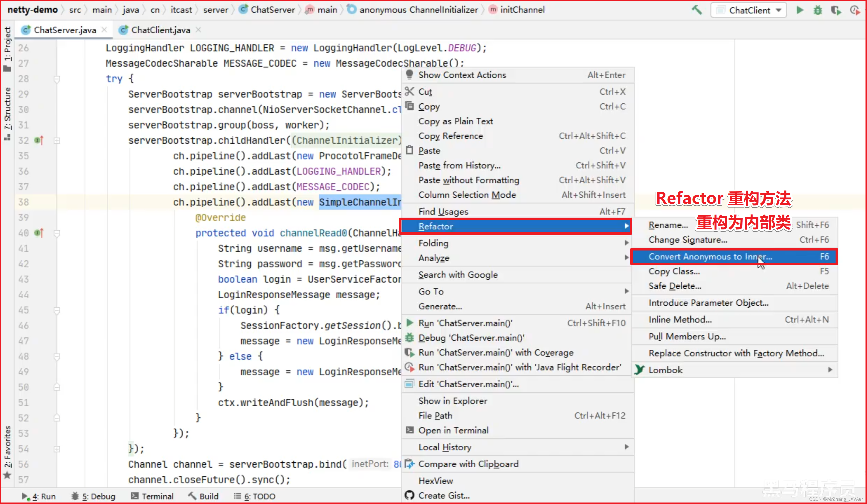The height and width of the screenshot is (504, 867).
Task: Expand the Analyze submenu
Action: (x=434, y=257)
